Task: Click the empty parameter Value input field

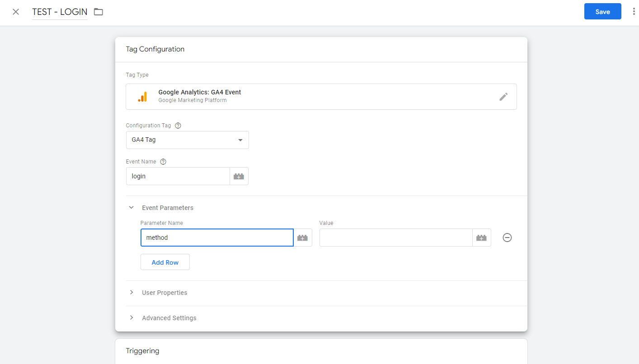Action: click(x=395, y=238)
